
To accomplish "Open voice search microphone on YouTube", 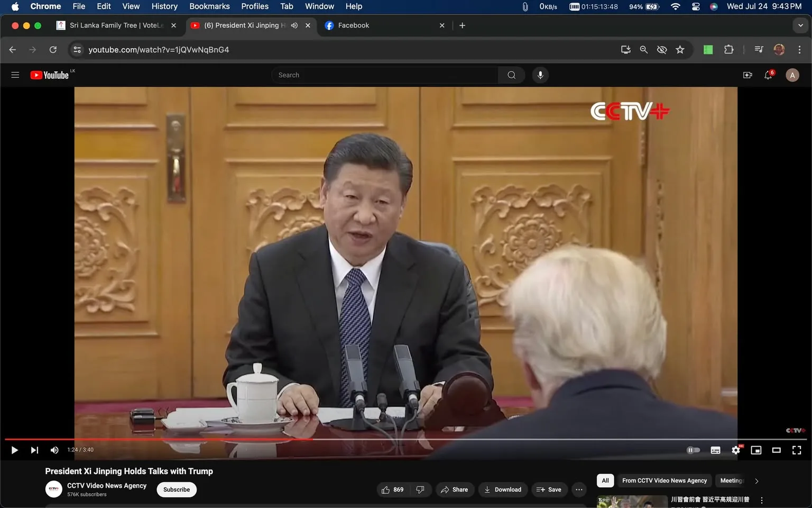I will pos(540,75).
